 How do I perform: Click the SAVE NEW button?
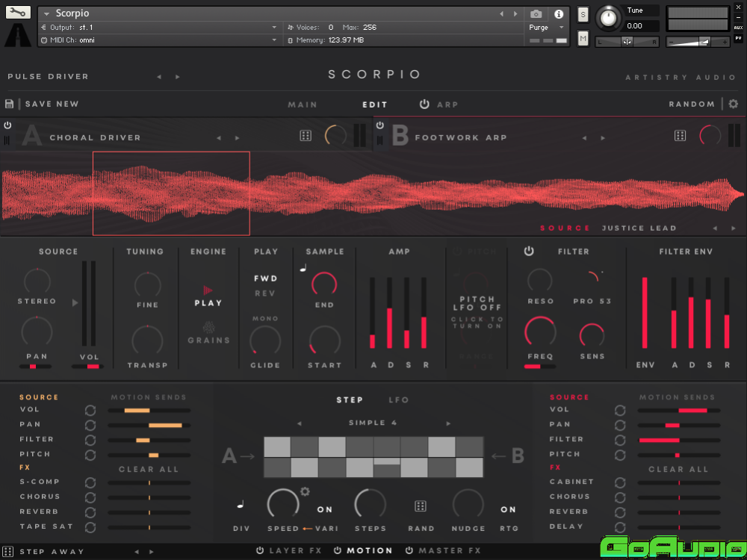pyautogui.click(x=52, y=105)
